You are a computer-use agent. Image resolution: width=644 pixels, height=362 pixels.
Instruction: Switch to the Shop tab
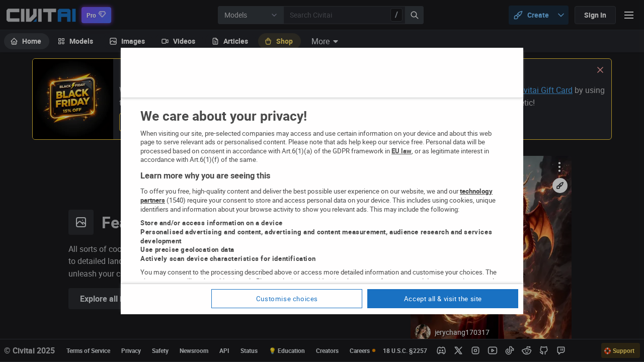coord(279,41)
